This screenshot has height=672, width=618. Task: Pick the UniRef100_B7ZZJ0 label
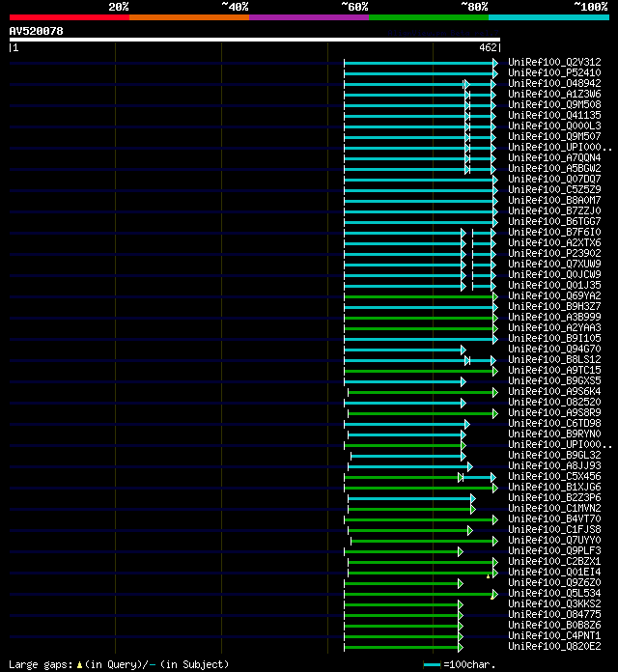click(x=554, y=210)
